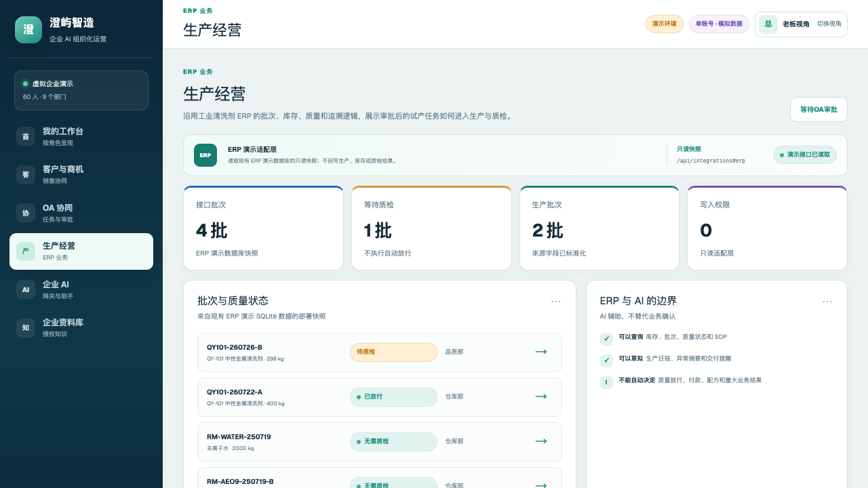Open the 生产批次 2 批 stat card

(599, 228)
